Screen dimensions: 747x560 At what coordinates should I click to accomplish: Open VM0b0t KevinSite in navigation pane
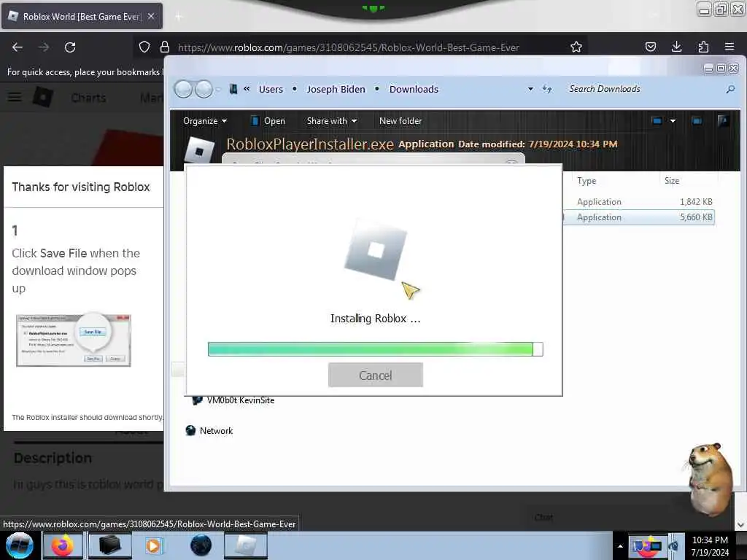233,400
